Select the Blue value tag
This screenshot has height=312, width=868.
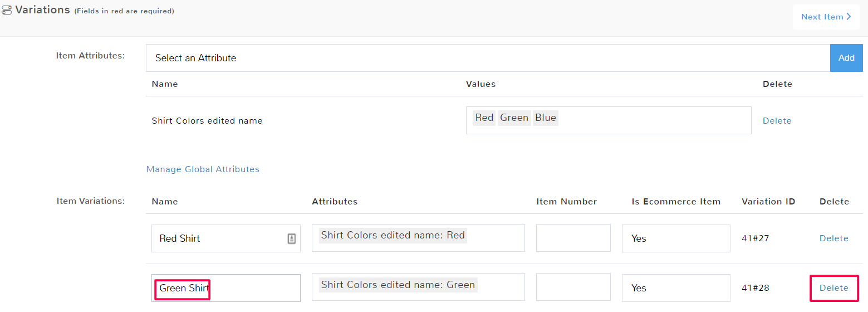(545, 118)
